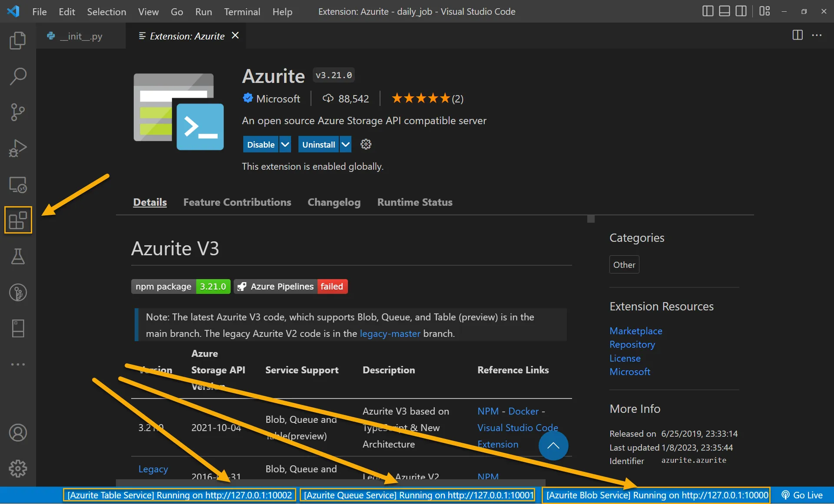This screenshot has height=504, width=834.
Task: Open the Search view icon
Action: tap(18, 76)
